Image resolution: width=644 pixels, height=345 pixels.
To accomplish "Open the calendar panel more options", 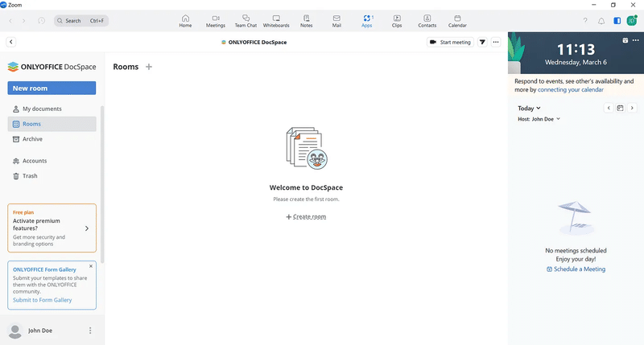I will pyautogui.click(x=636, y=40).
